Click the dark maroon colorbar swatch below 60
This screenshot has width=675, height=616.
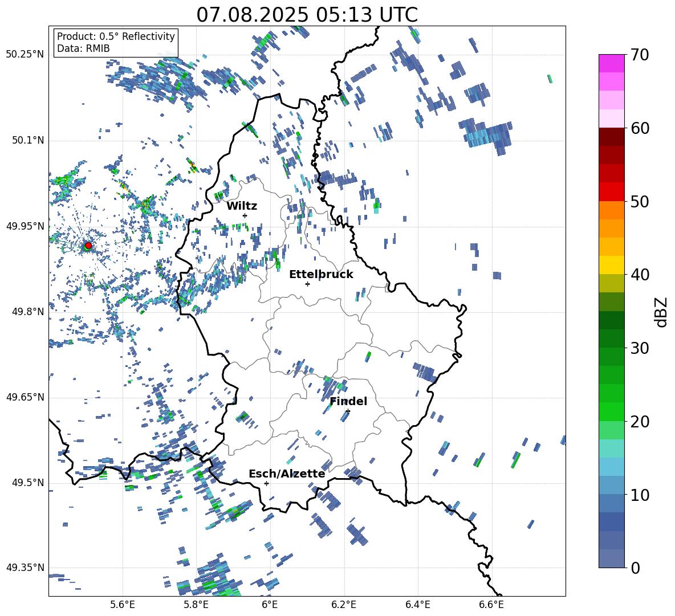pyautogui.click(x=611, y=137)
